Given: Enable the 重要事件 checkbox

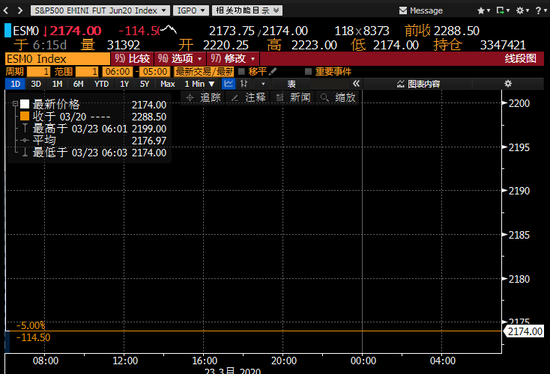Looking at the screenshot, I should (x=308, y=72).
